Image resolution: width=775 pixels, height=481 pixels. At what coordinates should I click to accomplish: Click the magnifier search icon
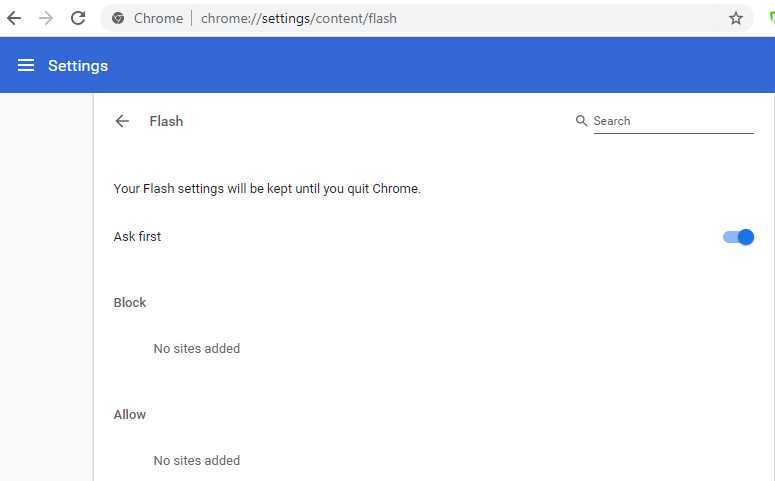click(581, 121)
